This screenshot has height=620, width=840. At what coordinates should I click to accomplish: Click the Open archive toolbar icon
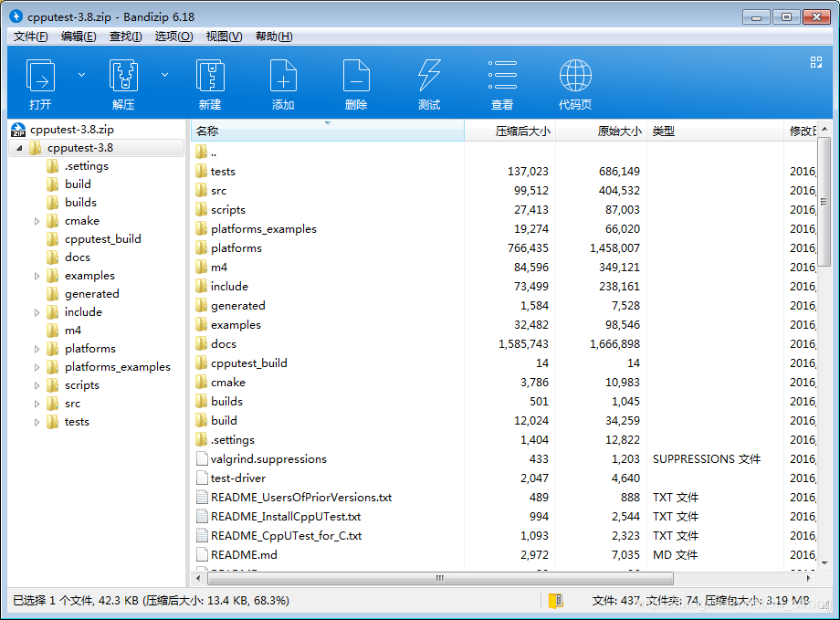click(x=41, y=76)
